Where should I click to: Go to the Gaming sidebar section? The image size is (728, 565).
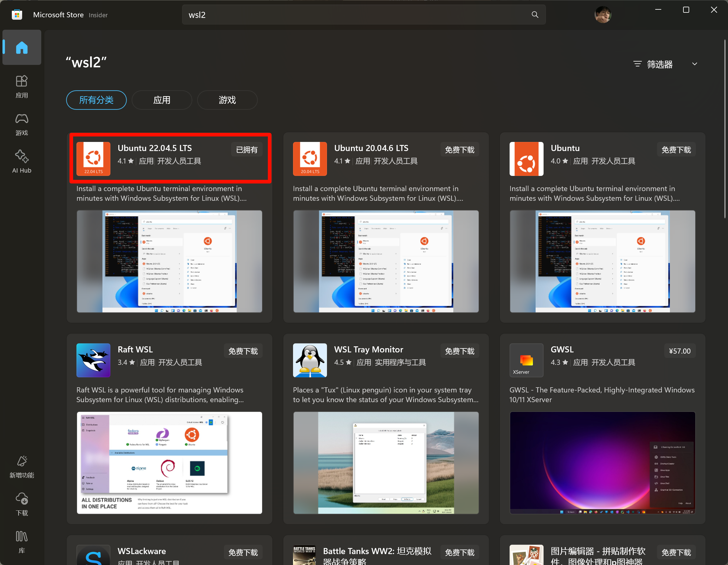click(x=22, y=124)
